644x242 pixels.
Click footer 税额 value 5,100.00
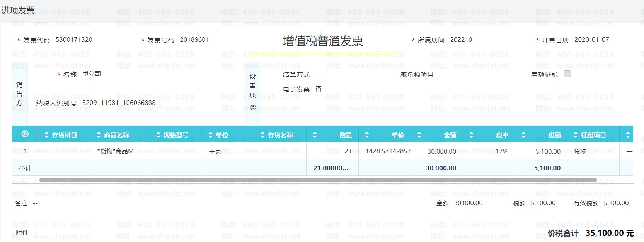543,203
